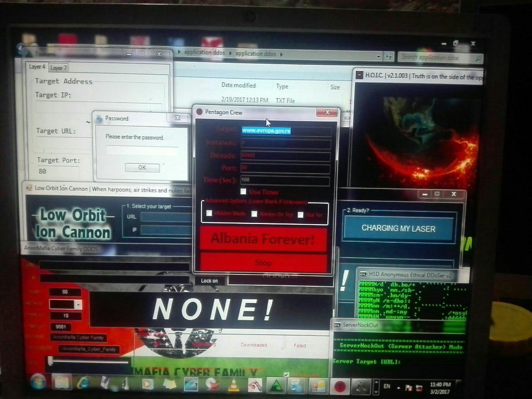
Task: Click the Pentagon Crew Instances field
Action: pyautogui.click(x=286, y=143)
